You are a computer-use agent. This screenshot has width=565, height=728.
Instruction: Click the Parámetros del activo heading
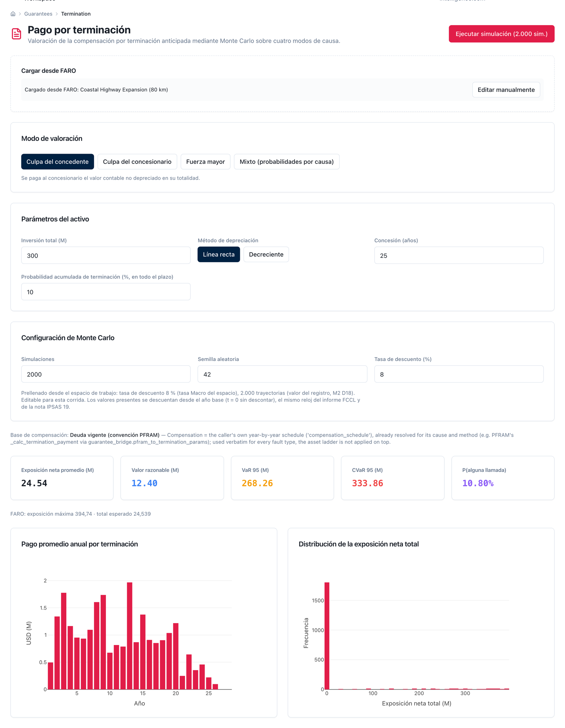(55, 219)
